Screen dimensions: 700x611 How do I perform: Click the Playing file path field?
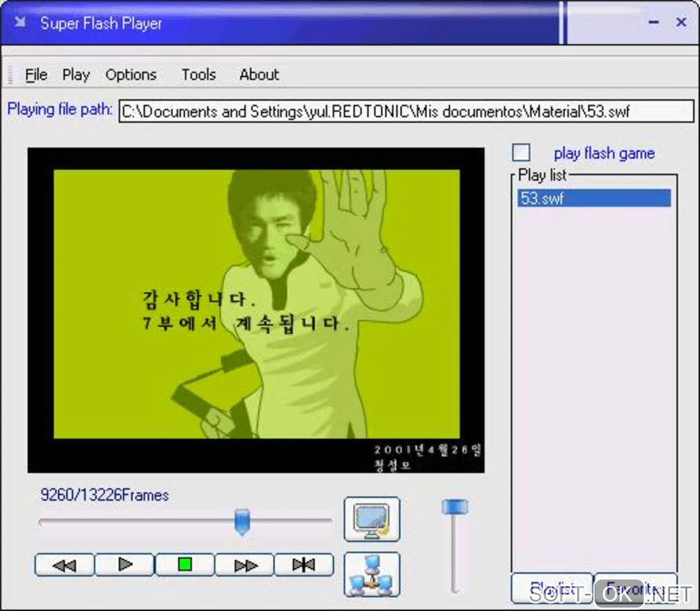click(x=406, y=111)
